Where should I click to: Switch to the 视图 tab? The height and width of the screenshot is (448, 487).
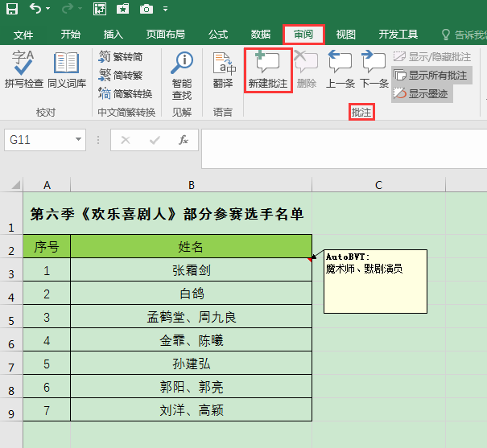[345, 34]
